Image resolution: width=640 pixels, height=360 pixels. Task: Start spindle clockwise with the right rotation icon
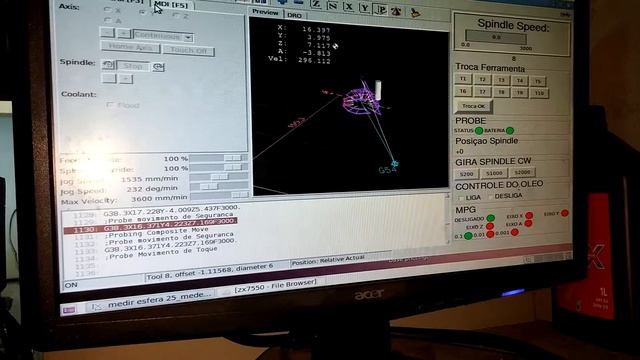coord(158,67)
